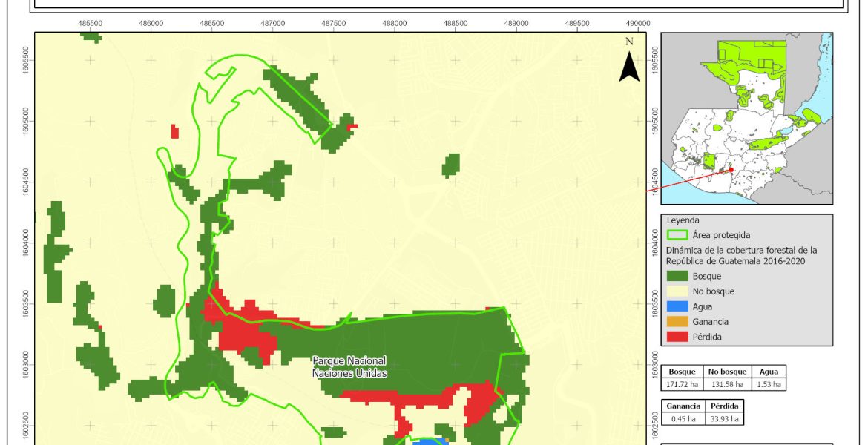Select the Bosque dark green legend swatch
868x445 pixels.
click(x=677, y=276)
